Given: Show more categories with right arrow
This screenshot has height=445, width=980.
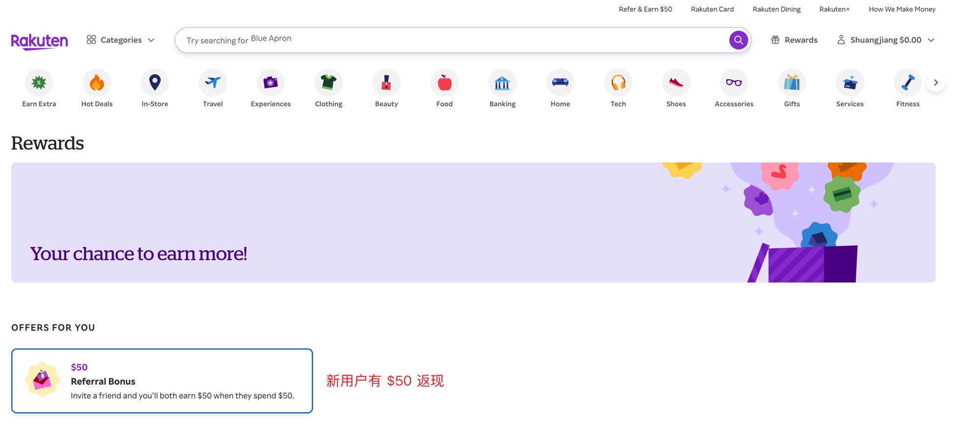Looking at the screenshot, I should coord(936,83).
